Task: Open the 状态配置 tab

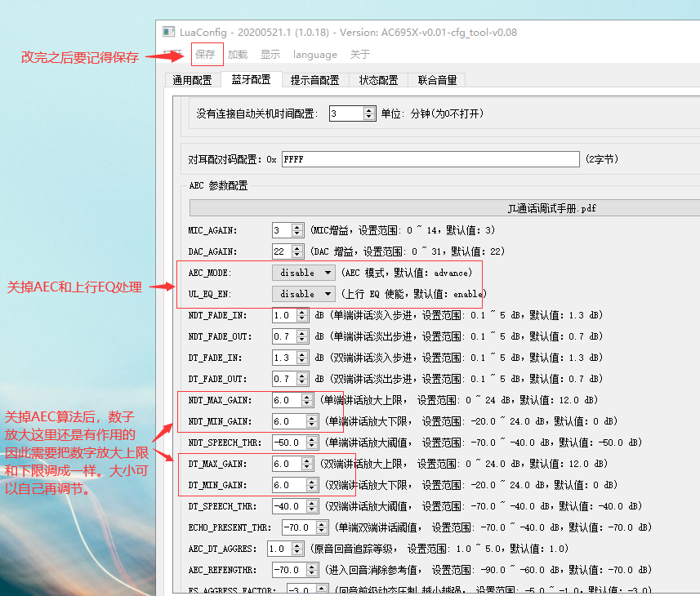Action: (378, 80)
